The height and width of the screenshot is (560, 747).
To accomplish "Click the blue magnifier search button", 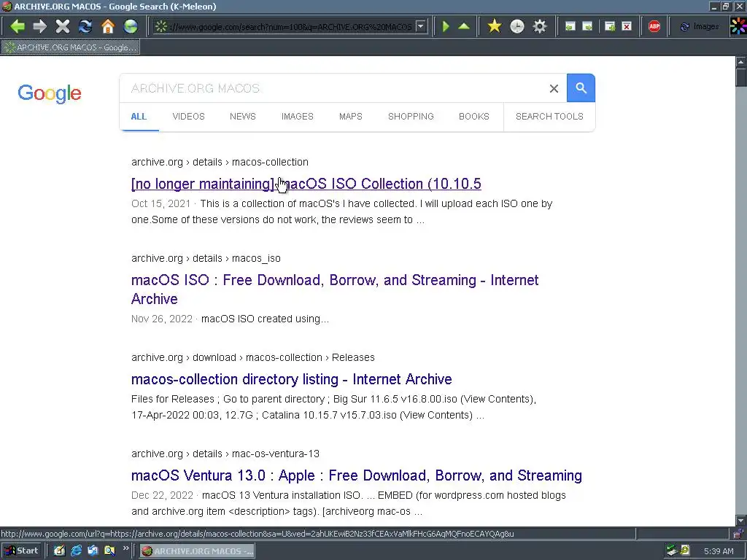I will pyautogui.click(x=581, y=87).
